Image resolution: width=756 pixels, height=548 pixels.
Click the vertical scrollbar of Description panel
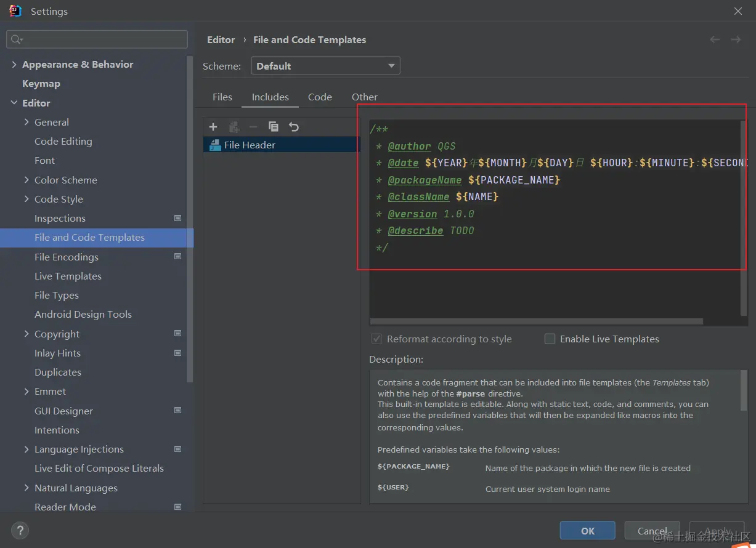point(744,390)
